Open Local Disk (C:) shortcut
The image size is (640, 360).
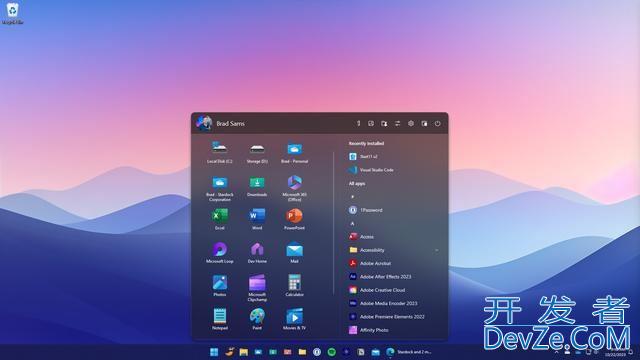pyautogui.click(x=220, y=152)
